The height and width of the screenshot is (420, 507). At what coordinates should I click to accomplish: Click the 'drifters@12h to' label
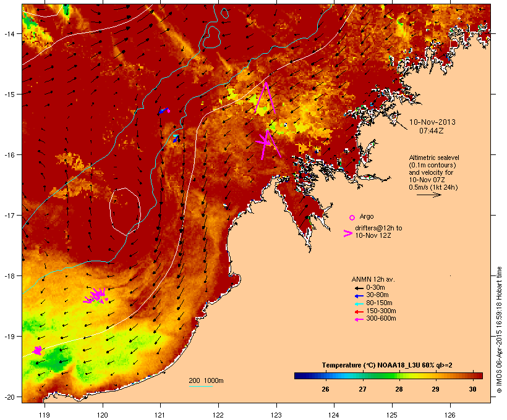point(378,228)
